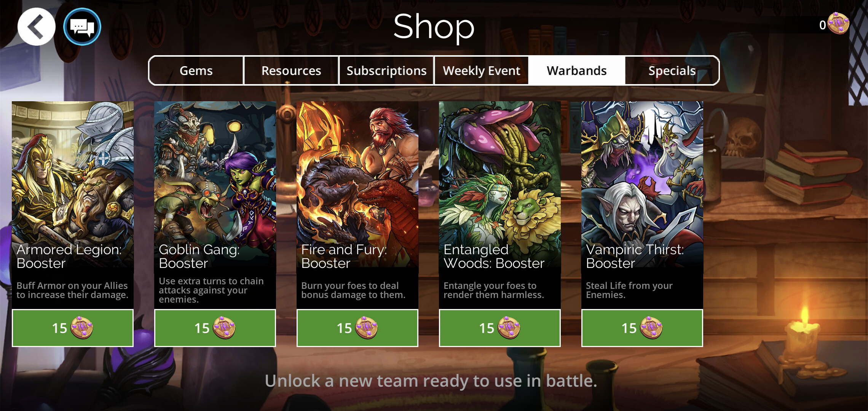Switch to the Weekly Event tab
The image size is (868, 411).
[482, 70]
